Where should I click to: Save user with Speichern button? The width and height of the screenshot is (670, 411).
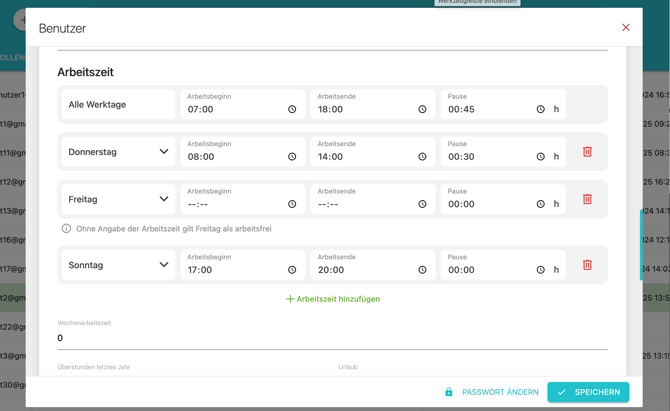pyautogui.click(x=588, y=392)
